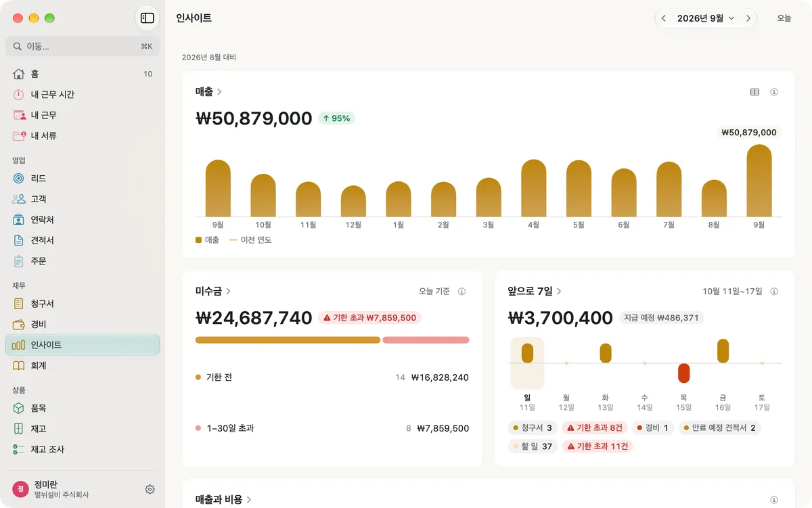812x508 pixels.
Task: Switch 매출 card to table view
Action: click(x=755, y=92)
